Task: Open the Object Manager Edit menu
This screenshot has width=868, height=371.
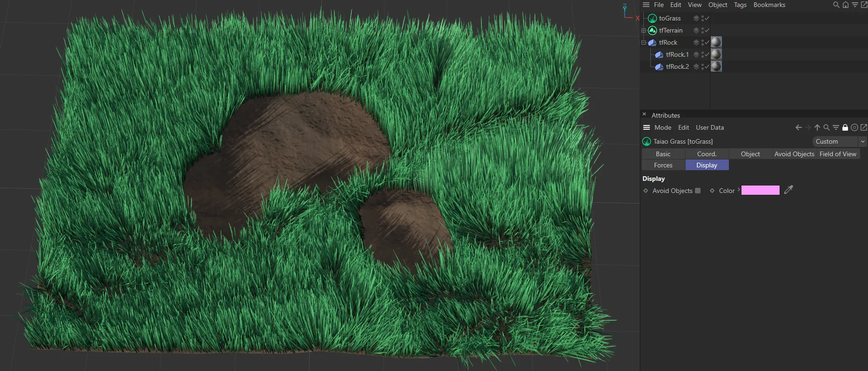Action: coord(675,5)
